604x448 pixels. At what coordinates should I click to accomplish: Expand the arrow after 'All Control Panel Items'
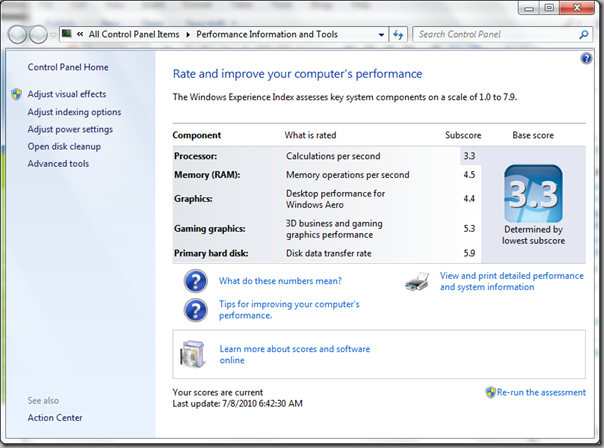pyautogui.click(x=188, y=34)
